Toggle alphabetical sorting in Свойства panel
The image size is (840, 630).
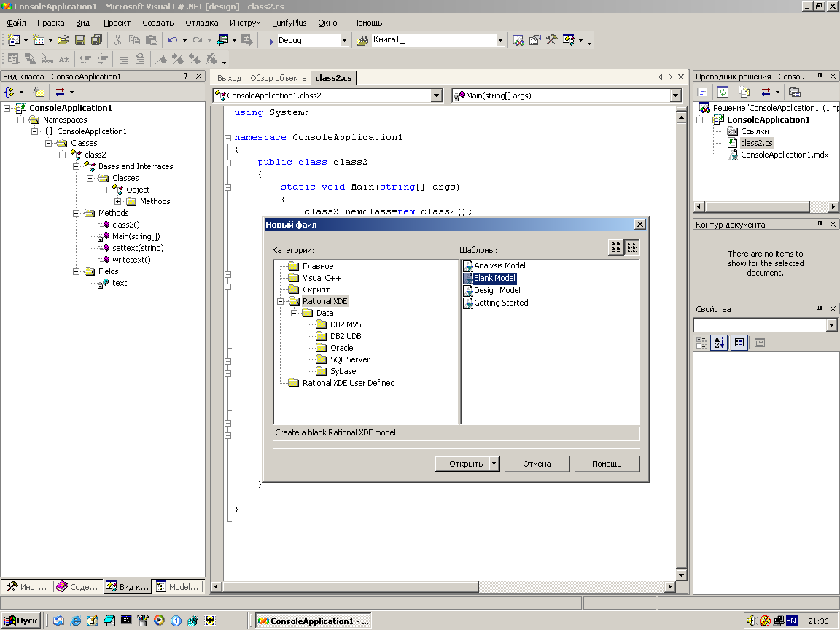click(720, 342)
